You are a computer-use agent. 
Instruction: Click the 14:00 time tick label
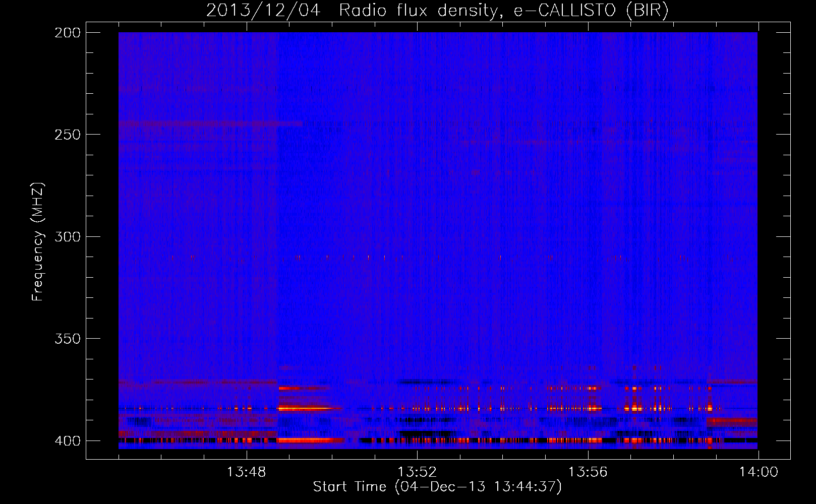759,472
